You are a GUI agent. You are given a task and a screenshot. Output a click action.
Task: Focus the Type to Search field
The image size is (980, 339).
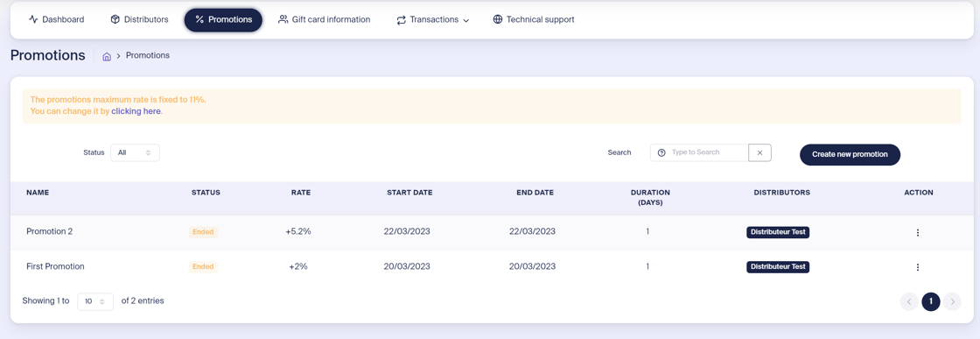(x=699, y=152)
